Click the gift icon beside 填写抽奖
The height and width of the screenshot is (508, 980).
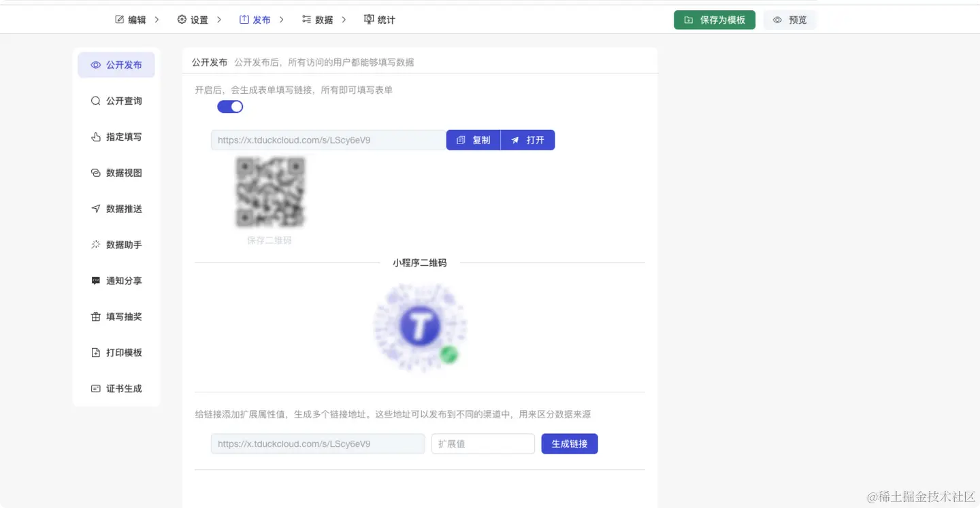click(96, 317)
